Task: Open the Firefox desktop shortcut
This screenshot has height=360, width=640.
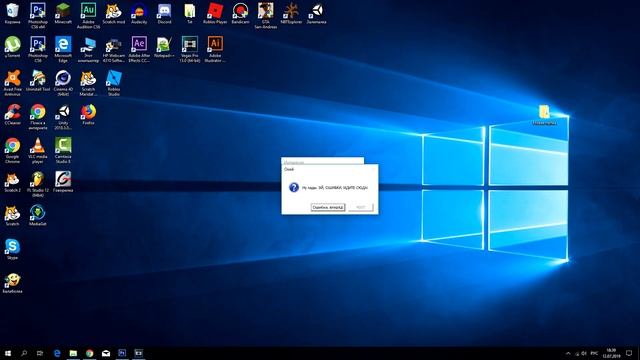Action: (88, 114)
